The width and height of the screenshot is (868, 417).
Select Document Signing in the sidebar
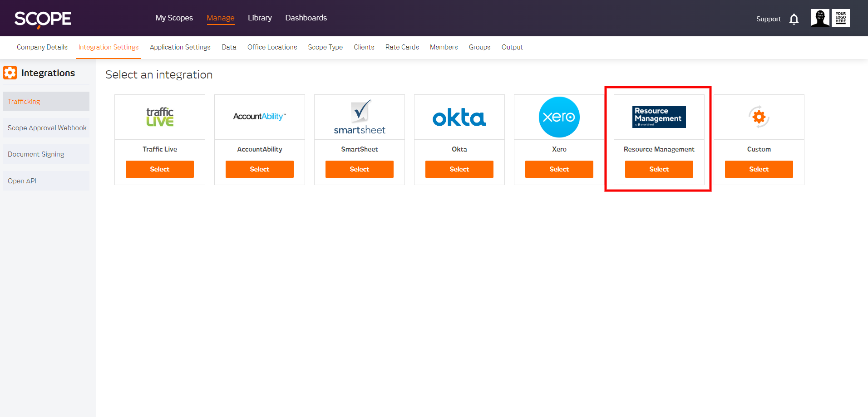click(46, 154)
